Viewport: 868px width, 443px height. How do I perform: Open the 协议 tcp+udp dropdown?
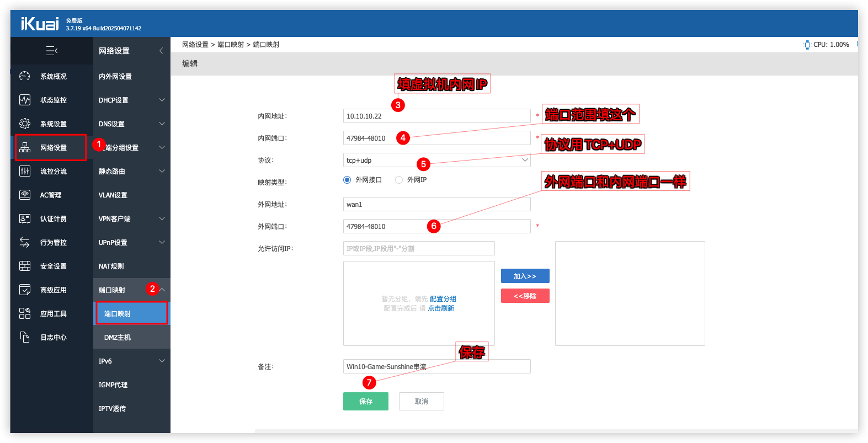coord(436,160)
